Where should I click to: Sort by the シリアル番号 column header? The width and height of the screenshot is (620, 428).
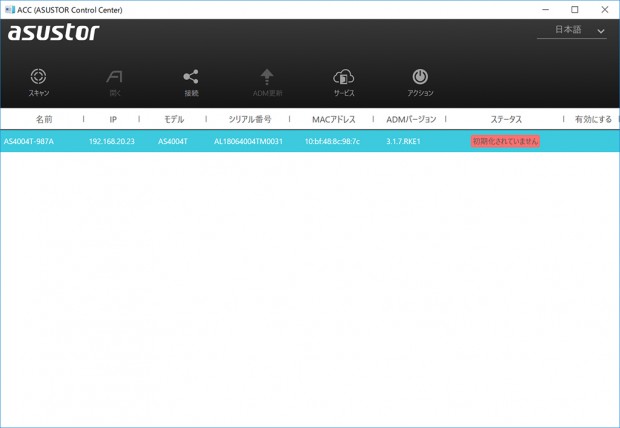pyautogui.click(x=250, y=119)
